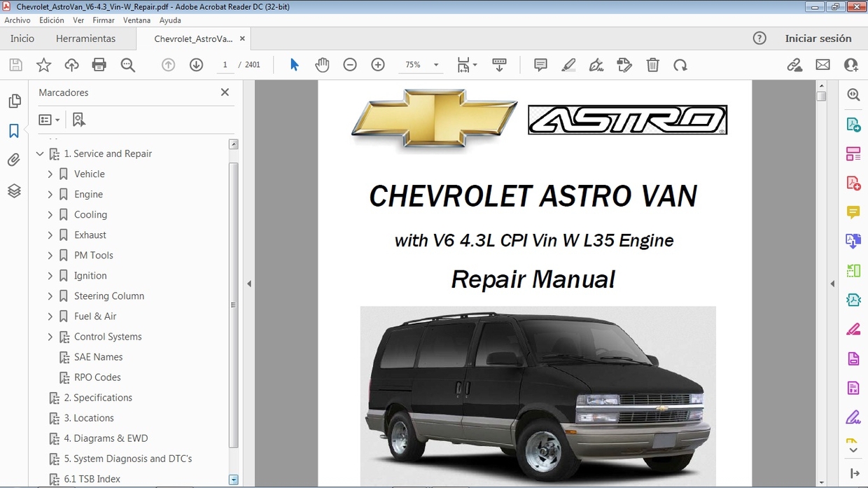Image resolution: width=868 pixels, height=488 pixels.
Task: Select the Highlight text tool
Action: tap(568, 65)
